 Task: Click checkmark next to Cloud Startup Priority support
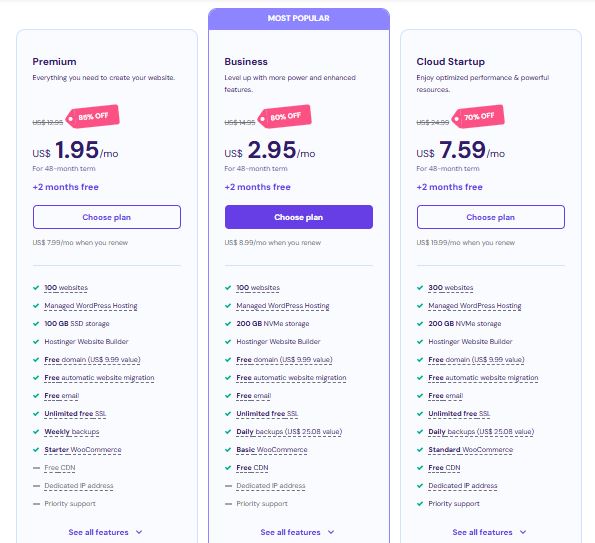[x=420, y=504]
